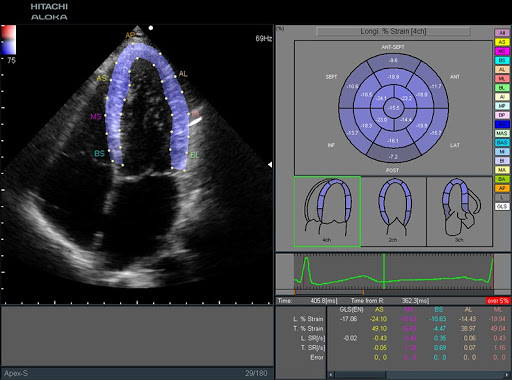Click the horizontal scrollbar right arrow

tap(506, 375)
